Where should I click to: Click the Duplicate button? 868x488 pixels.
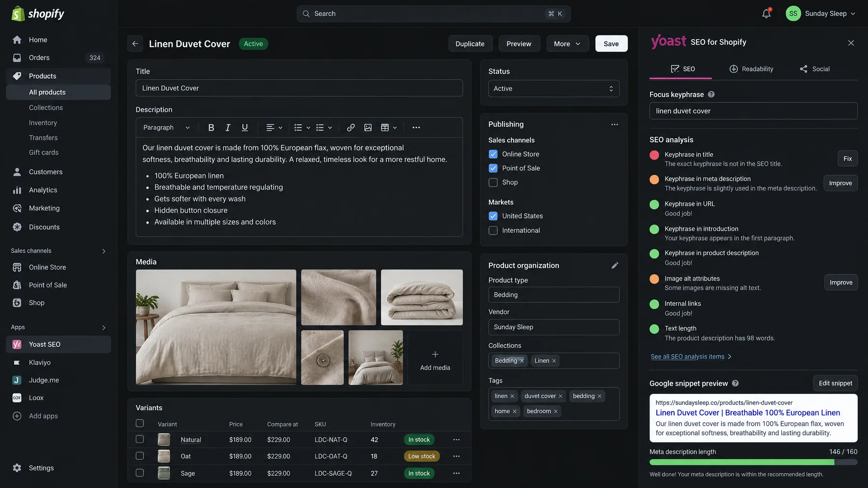tap(470, 44)
